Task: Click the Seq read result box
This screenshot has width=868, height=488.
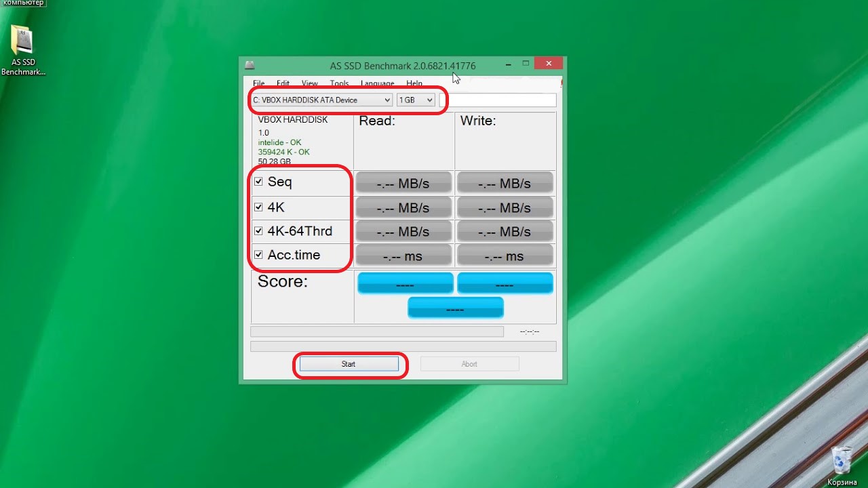Action: click(403, 183)
